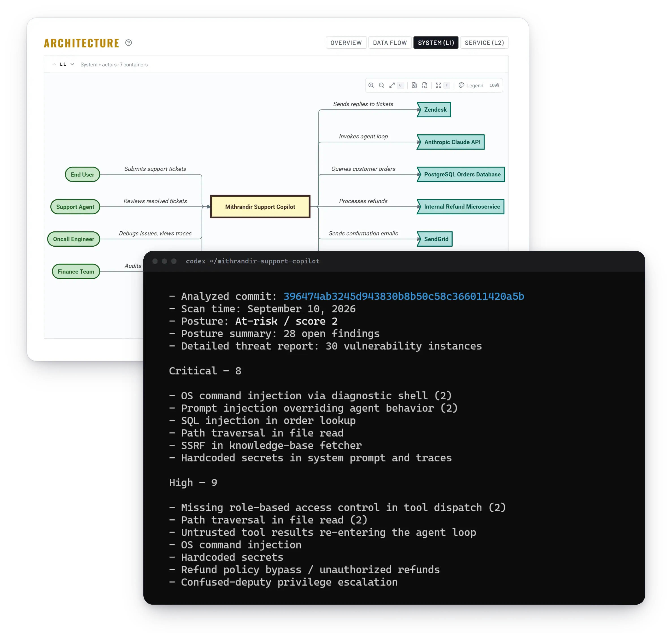This screenshot has height=633, width=672.
Task: Click the PostgreSQL Orders Database node
Action: click(461, 174)
